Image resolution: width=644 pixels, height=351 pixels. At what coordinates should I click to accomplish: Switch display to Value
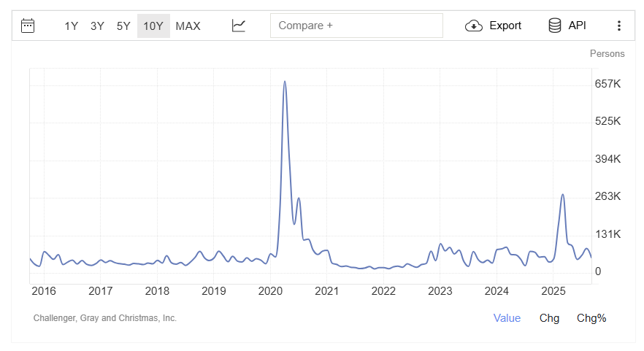[507, 318]
